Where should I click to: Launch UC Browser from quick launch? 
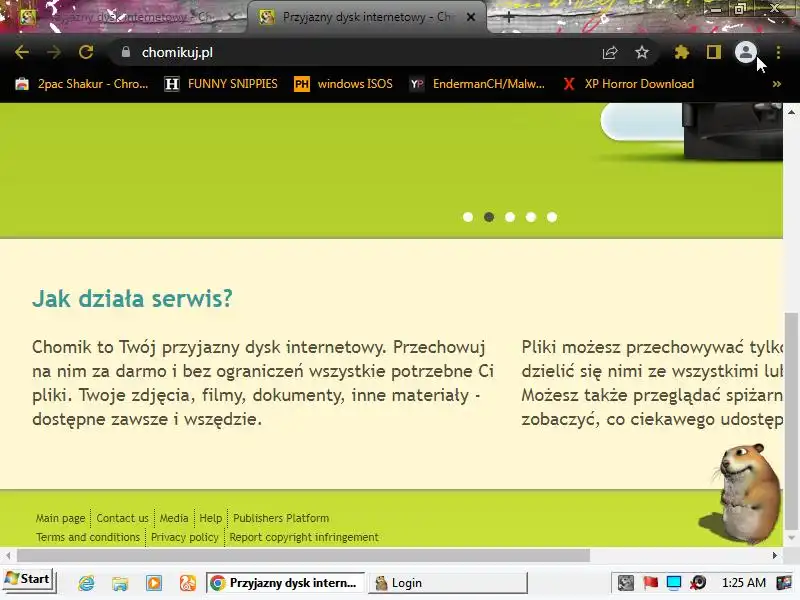[x=188, y=583]
